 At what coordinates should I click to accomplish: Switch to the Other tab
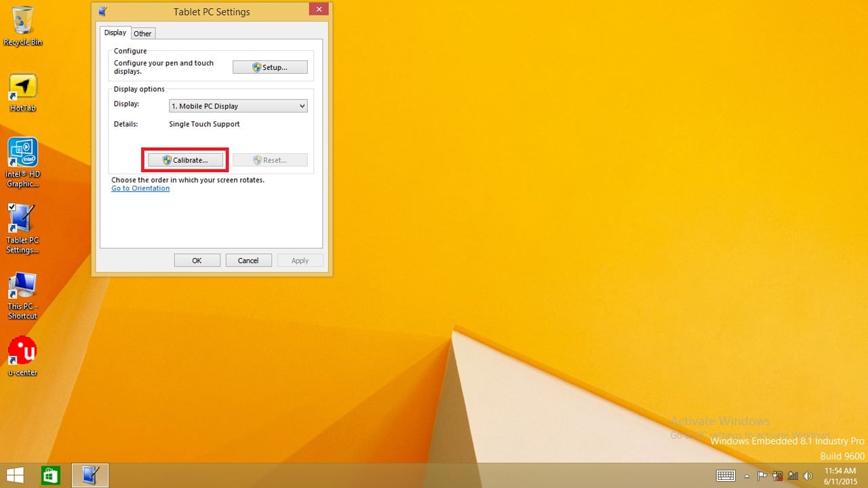tap(142, 33)
